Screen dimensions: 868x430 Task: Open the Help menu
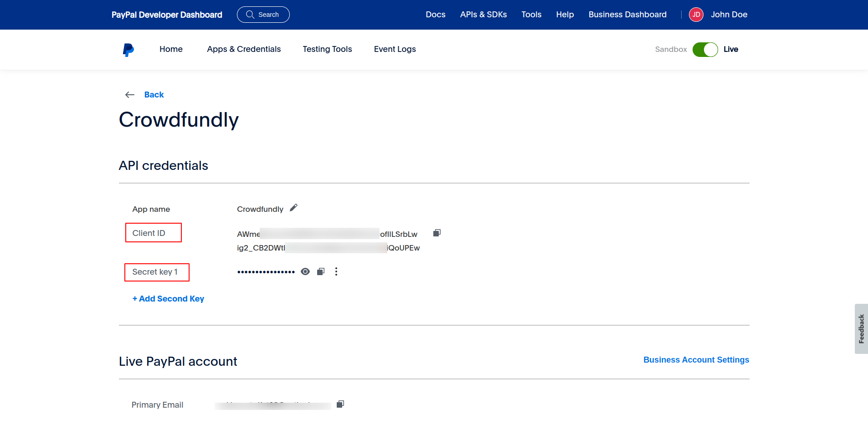click(x=565, y=15)
